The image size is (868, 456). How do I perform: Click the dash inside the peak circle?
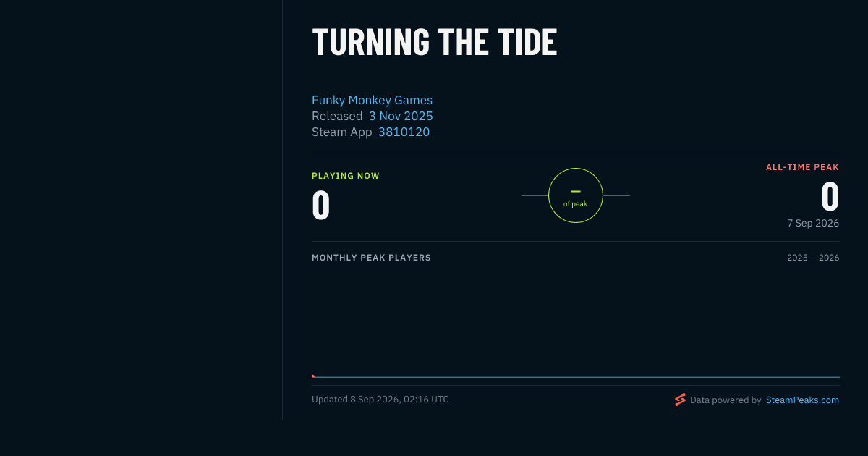[x=576, y=191]
